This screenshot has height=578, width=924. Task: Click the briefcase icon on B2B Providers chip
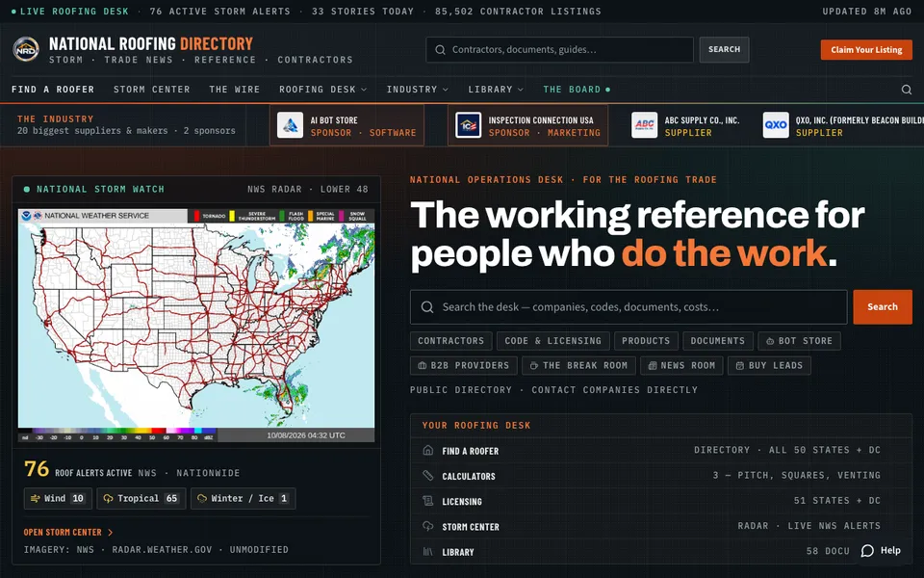click(x=422, y=366)
